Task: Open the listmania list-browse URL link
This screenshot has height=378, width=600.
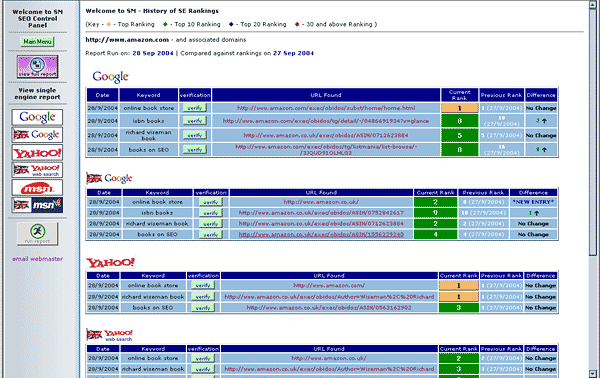Action: [x=326, y=150]
